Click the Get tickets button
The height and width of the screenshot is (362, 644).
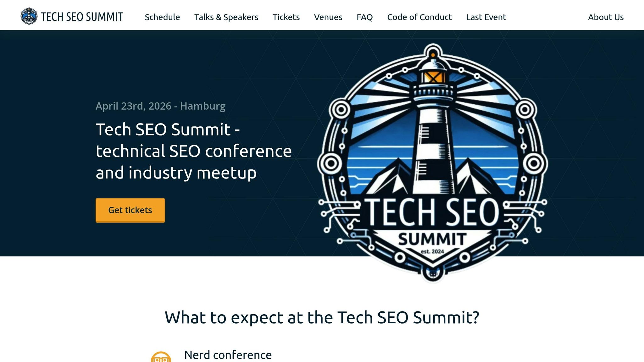tap(130, 210)
